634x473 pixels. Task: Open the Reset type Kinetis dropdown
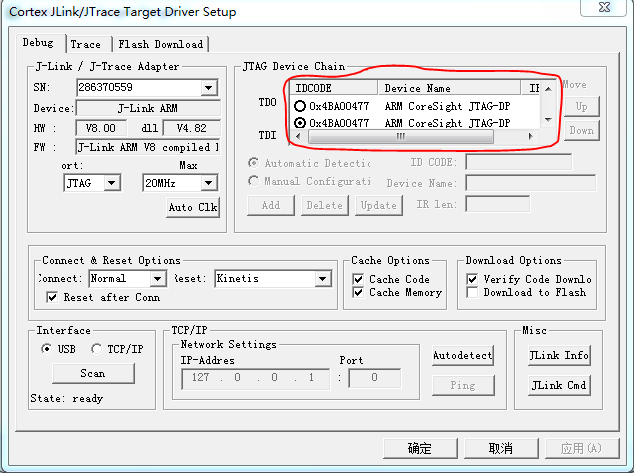[x=322, y=279]
